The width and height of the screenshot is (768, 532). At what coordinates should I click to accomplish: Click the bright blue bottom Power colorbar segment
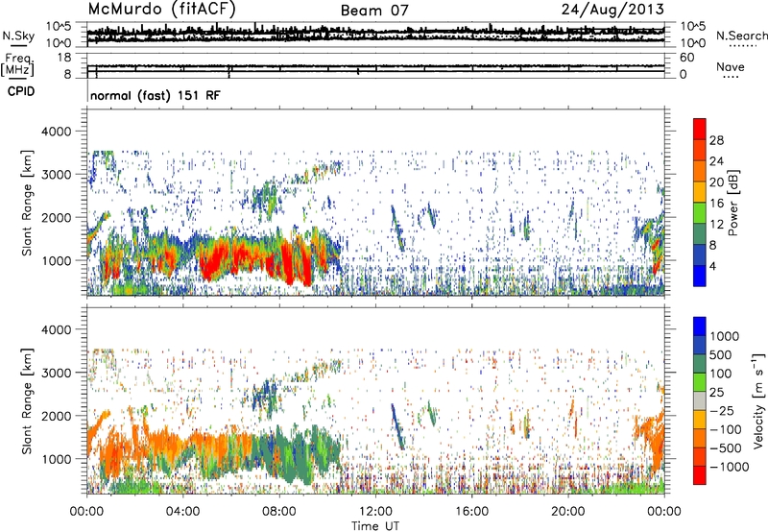700,276
